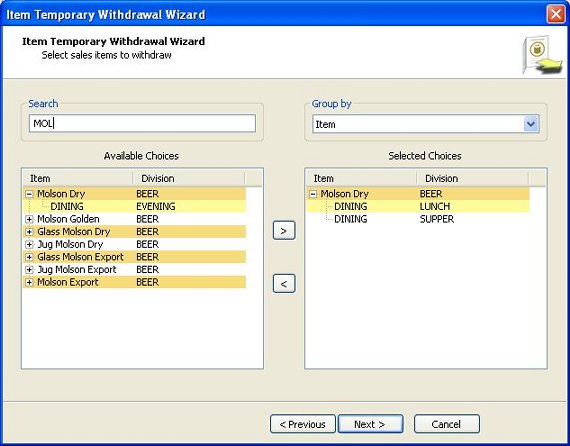Select Molson Dry row in Available Choices

(x=135, y=194)
